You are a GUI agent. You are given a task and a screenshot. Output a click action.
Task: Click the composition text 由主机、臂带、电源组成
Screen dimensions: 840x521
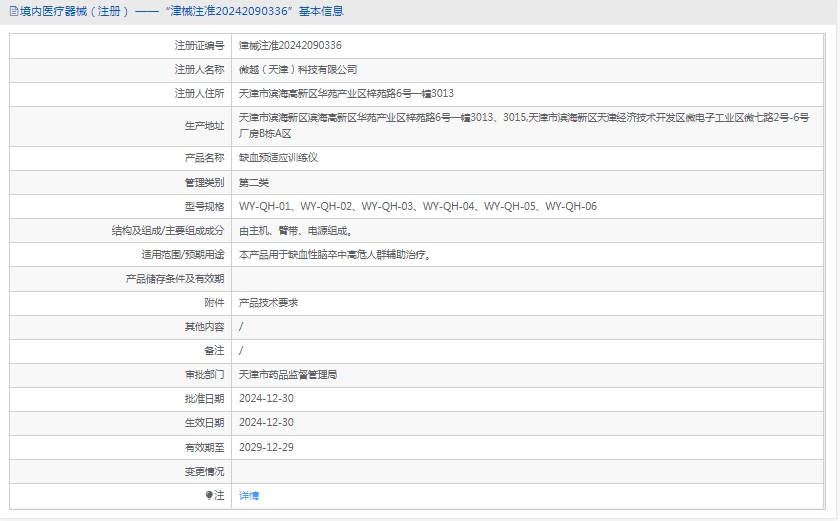(295, 230)
